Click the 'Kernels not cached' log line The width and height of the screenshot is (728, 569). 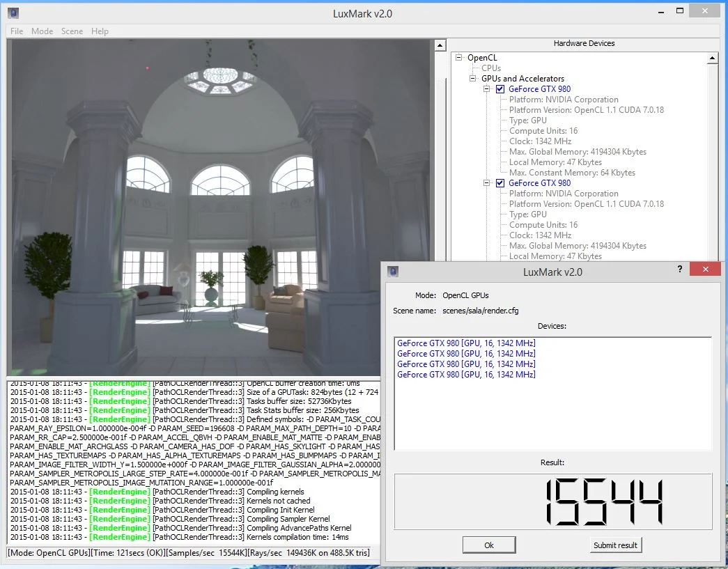(x=160, y=501)
